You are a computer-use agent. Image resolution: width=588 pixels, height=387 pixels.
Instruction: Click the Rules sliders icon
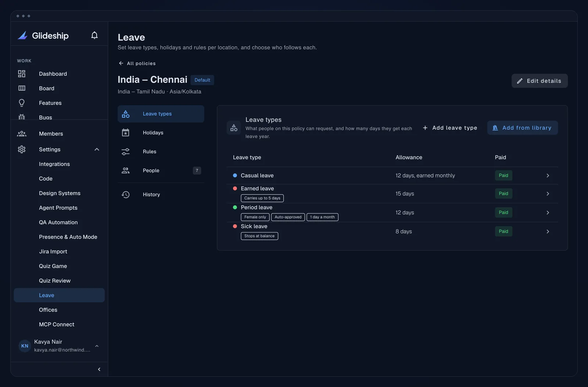(x=126, y=152)
